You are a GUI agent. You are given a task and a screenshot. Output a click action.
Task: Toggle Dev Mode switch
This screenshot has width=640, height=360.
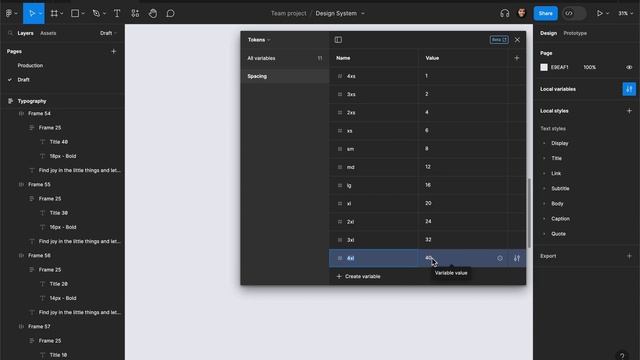point(573,13)
